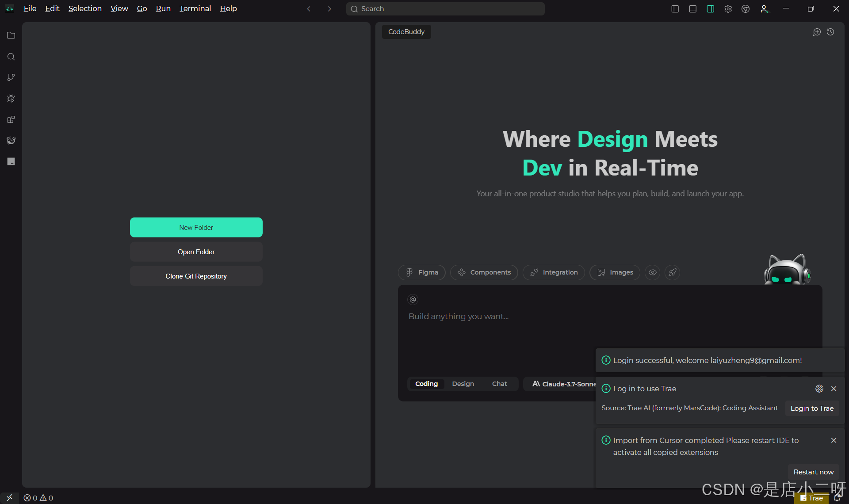Open the Edit menu
Screen dimensions: 849x504
pos(52,8)
